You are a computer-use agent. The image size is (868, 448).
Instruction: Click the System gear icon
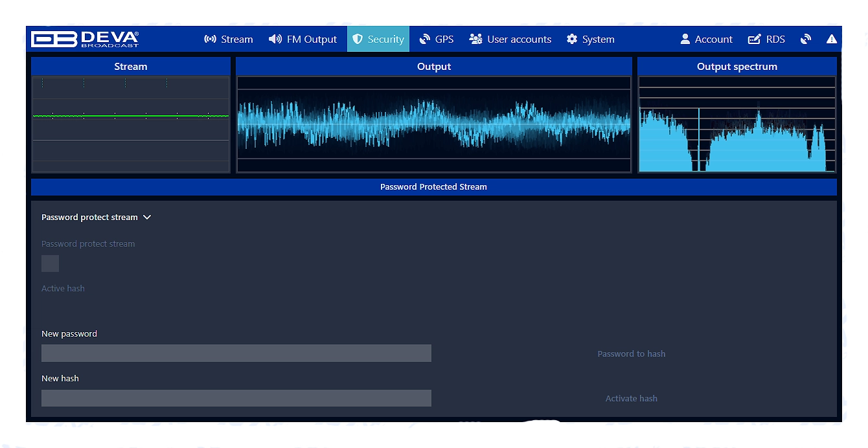[572, 39]
